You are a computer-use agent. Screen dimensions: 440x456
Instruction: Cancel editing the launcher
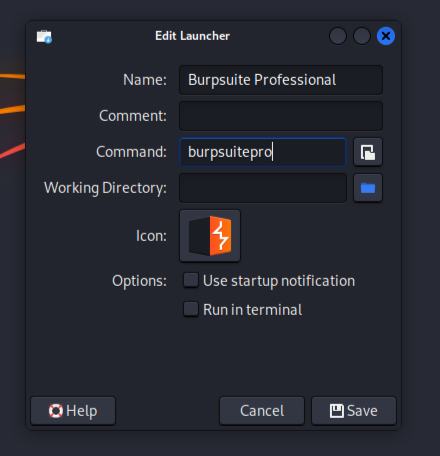[262, 411]
